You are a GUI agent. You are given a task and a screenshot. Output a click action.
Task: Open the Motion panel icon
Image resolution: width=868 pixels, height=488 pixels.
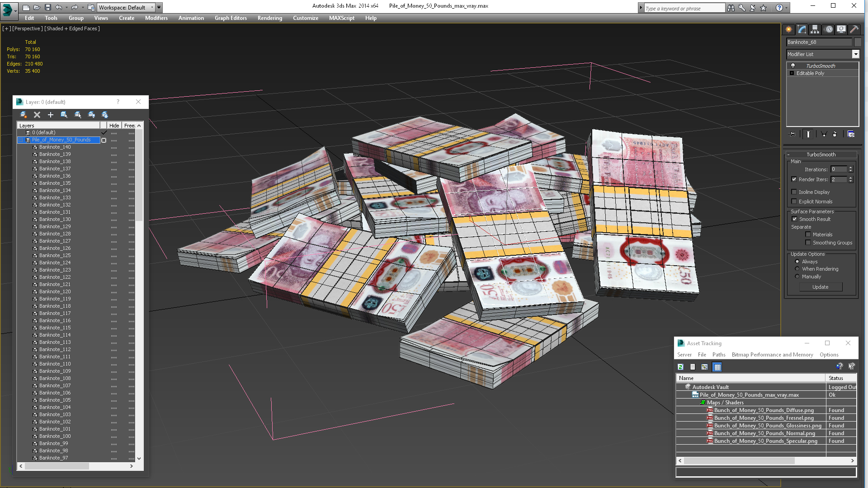click(x=828, y=29)
